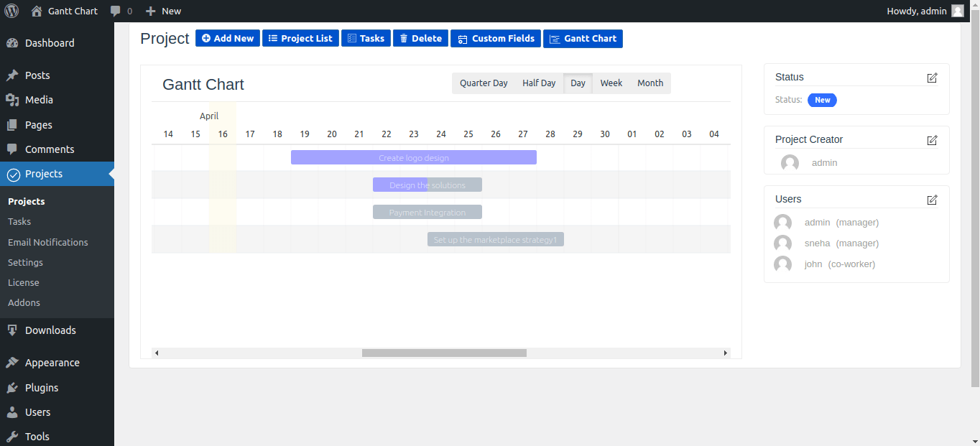Click the right arrow of the horizontal scrollbar
Screen dimensions: 980x446
[725, 353]
